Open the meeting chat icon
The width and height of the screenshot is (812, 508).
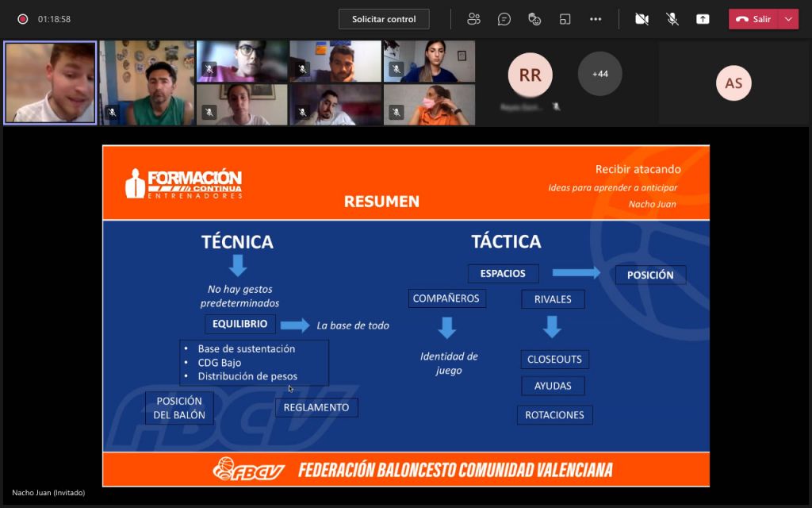coord(504,19)
